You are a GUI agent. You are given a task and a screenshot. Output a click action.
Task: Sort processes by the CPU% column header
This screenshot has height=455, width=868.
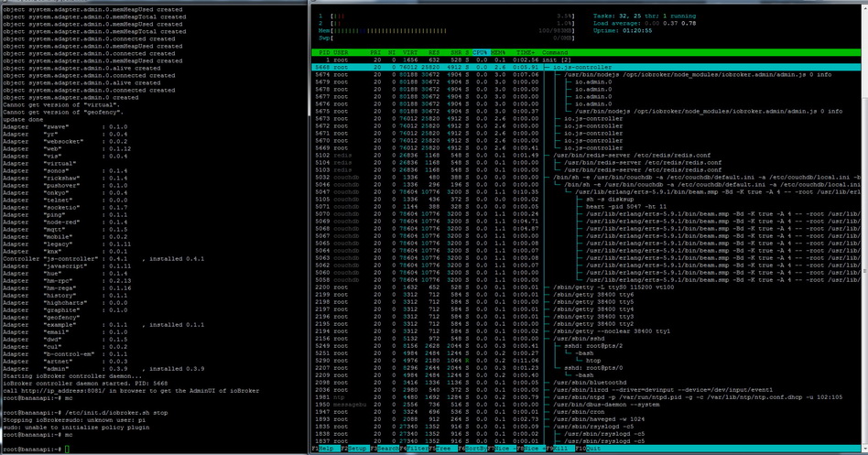pyautogui.click(x=481, y=52)
